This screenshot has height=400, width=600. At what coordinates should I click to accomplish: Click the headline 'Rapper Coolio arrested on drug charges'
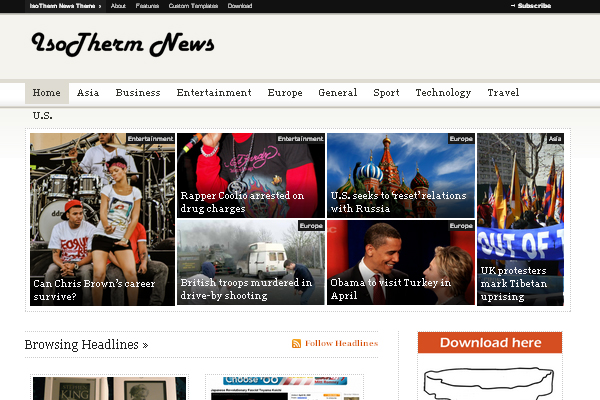click(x=242, y=202)
